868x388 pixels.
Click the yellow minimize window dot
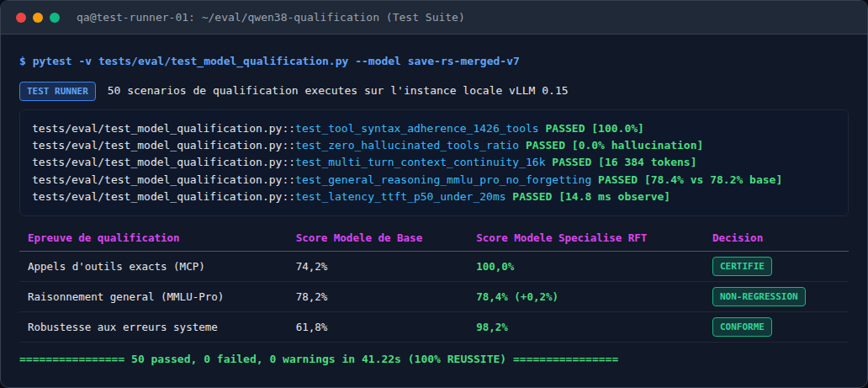[x=38, y=18]
